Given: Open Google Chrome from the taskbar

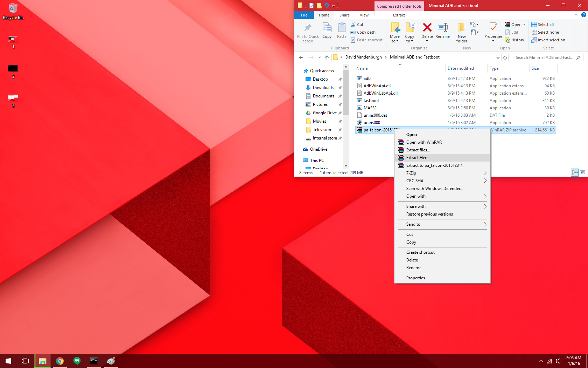Looking at the screenshot, I should click(x=60, y=361).
